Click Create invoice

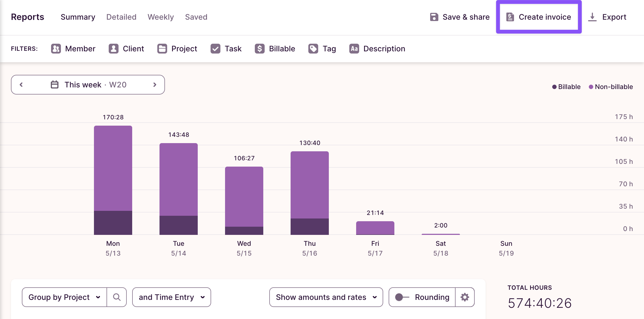tap(538, 17)
